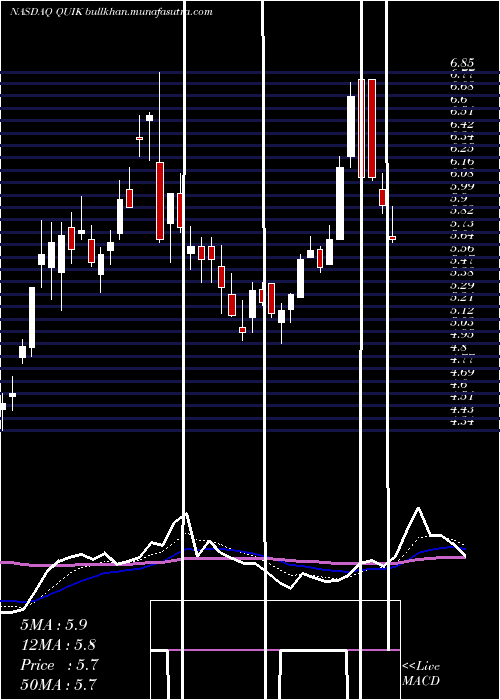
Task: Click the 5.82 price axis label
Action: 462,211
